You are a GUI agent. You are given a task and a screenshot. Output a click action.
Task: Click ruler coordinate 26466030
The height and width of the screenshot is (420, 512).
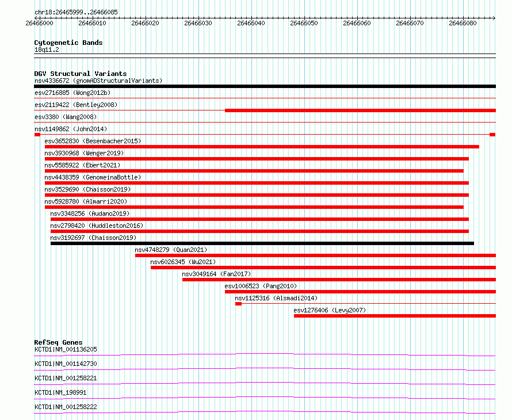tap(198, 23)
